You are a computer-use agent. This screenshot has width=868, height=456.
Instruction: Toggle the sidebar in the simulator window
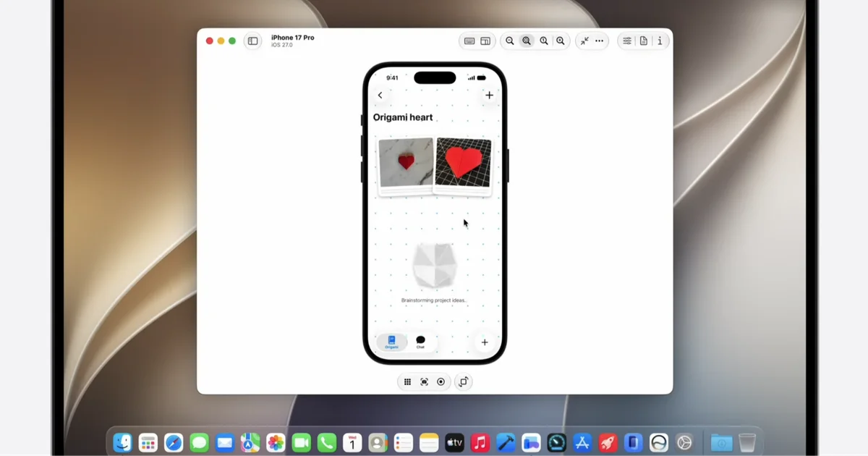pos(252,41)
